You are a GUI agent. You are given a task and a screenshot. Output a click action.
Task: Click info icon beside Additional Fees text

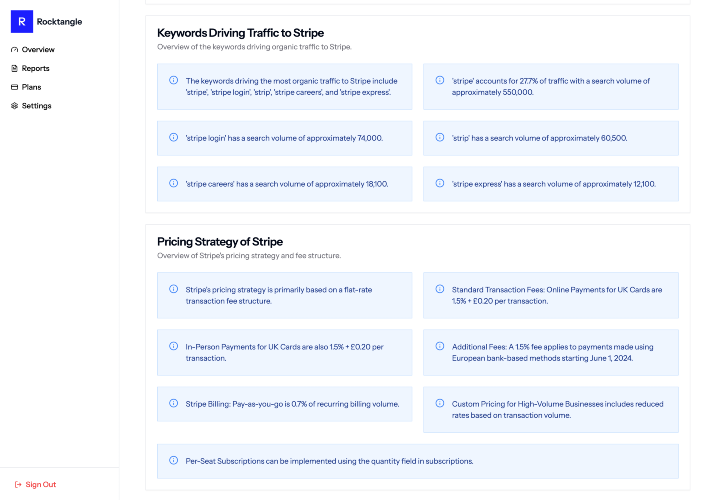click(x=440, y=346)
